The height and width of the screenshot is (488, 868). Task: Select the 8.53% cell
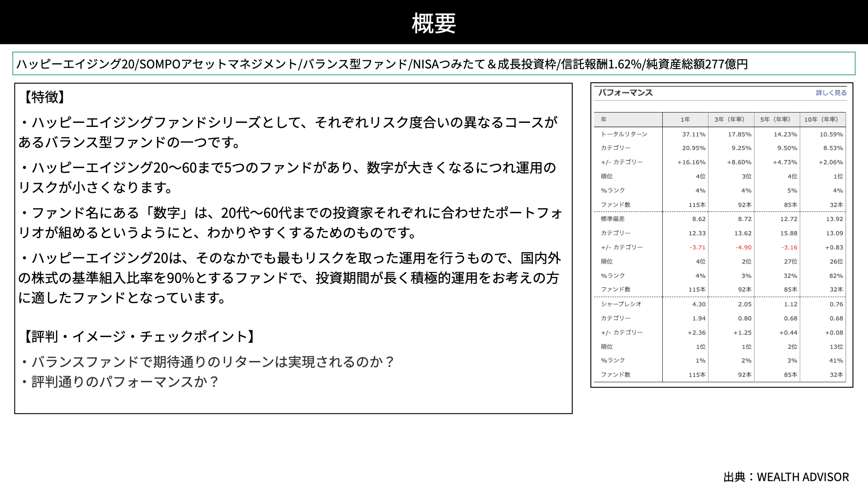[x=833, y=148]
